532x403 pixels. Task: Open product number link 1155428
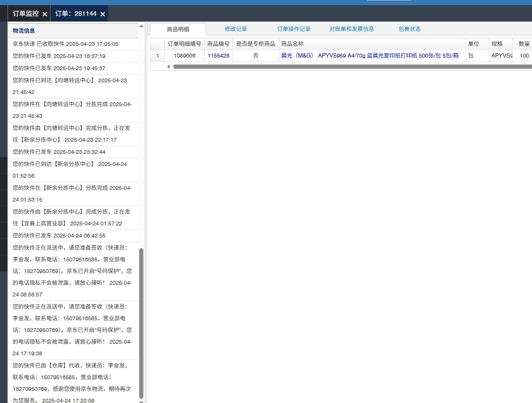point(219,56)
